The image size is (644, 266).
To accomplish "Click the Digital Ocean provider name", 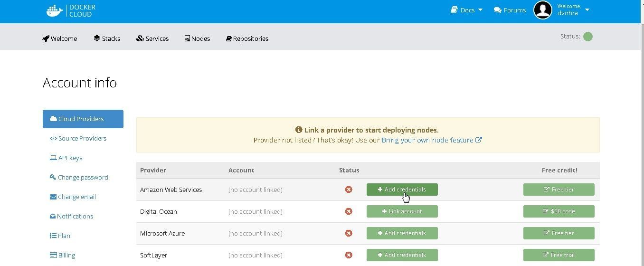I will click(x=158, y=211).
